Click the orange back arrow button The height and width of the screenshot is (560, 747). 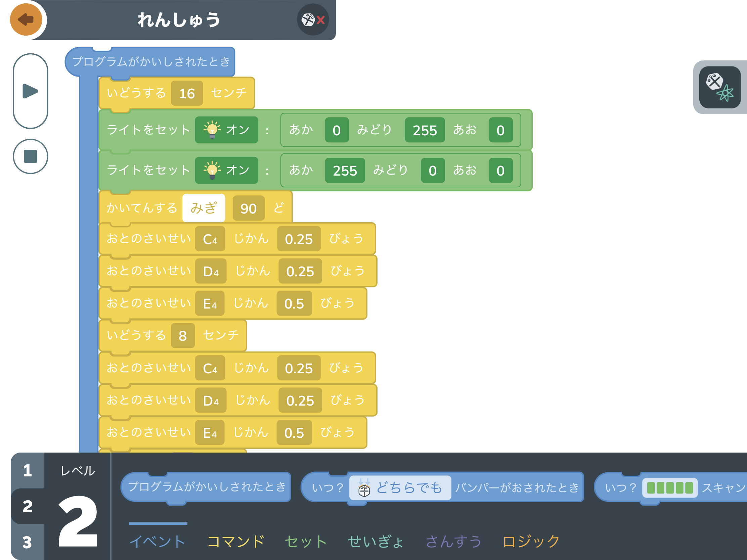(26, 19)
